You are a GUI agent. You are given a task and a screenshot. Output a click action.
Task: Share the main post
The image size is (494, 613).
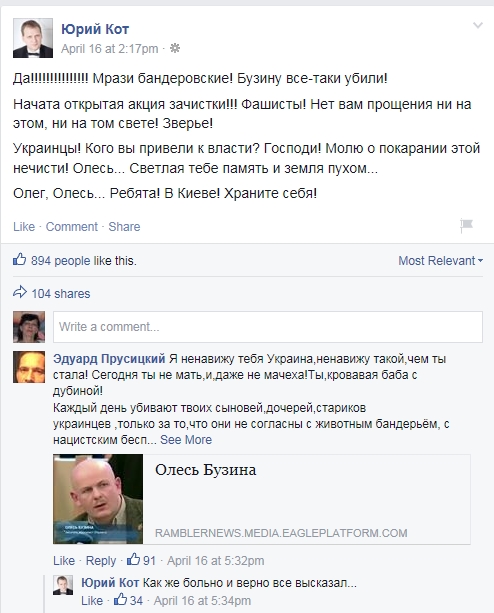pyautogui.click(x=124, y=227)
